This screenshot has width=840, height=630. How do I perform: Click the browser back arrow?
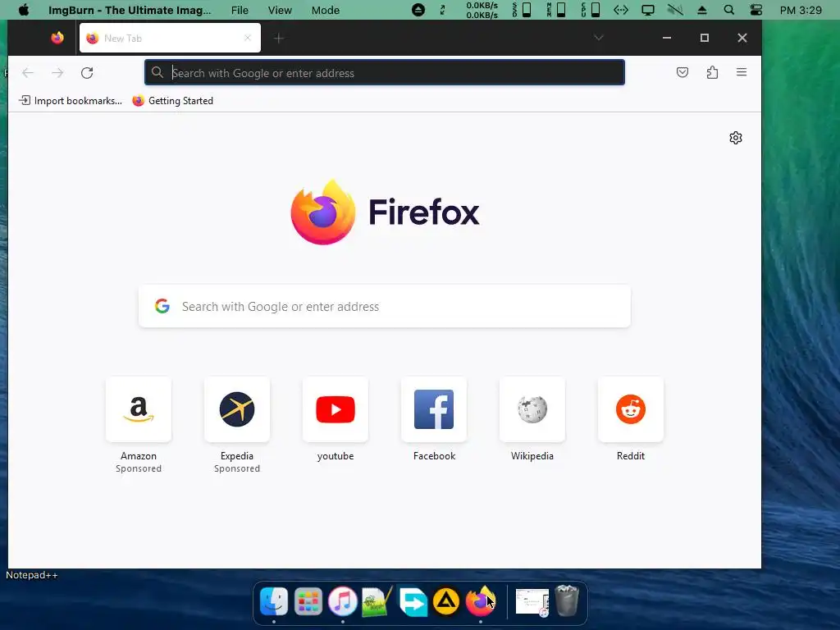click(x=28, y=73)
